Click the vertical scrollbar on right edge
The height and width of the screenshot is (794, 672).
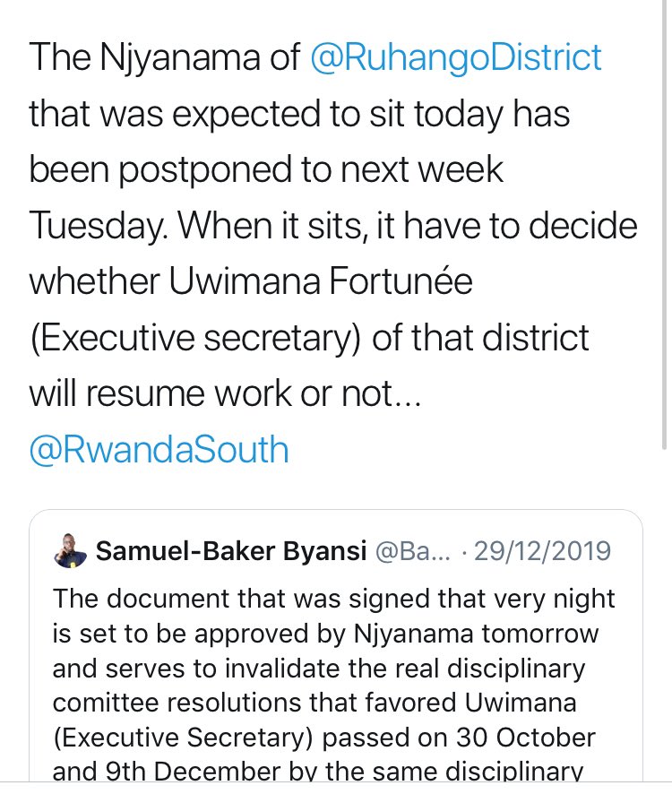pyautogui.click(x=665, y=223)
